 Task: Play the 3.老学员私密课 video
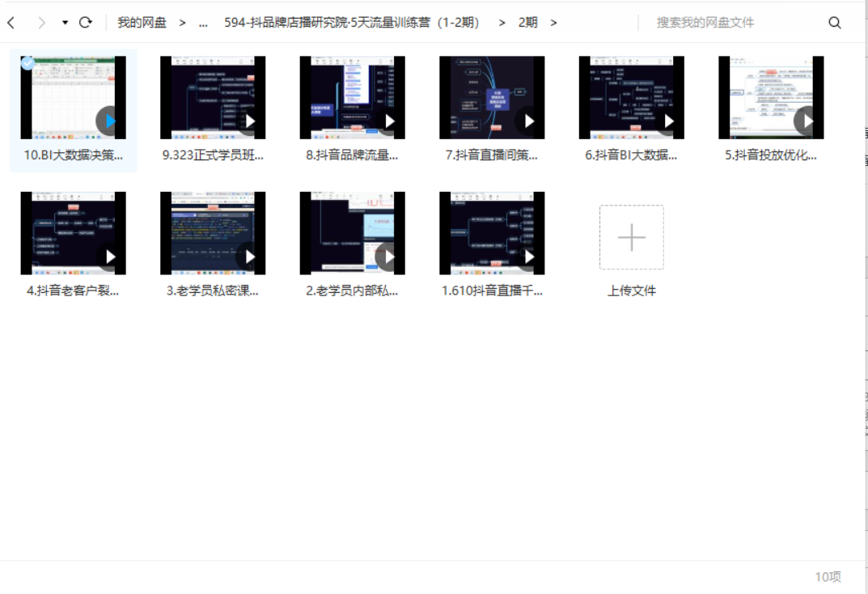click(x=250, y=257)
